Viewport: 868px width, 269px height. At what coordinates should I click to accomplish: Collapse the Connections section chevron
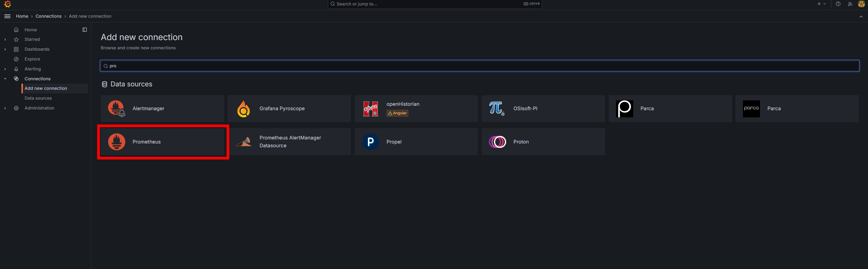pyautogui.click(x=5, y=79)
